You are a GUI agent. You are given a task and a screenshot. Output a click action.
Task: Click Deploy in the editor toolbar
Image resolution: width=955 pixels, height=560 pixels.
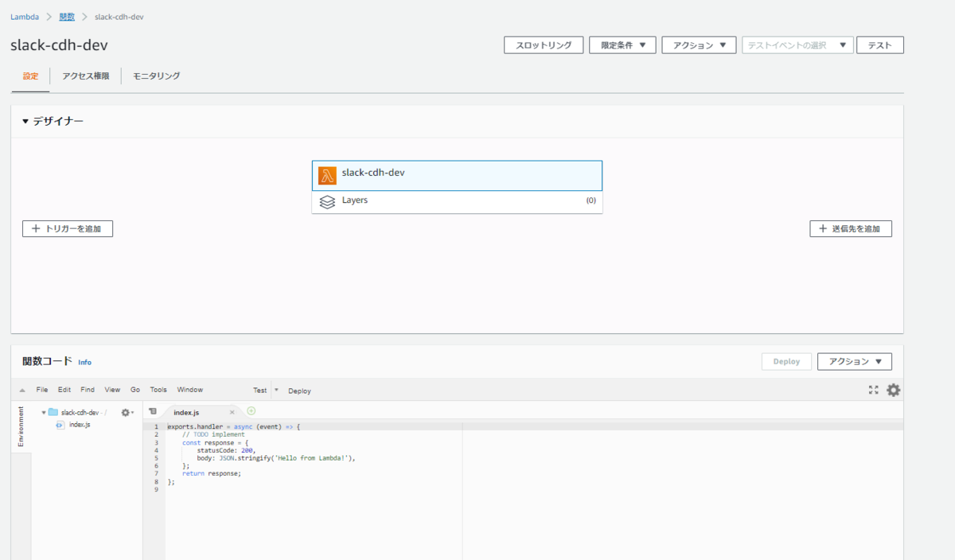[300, 391]
